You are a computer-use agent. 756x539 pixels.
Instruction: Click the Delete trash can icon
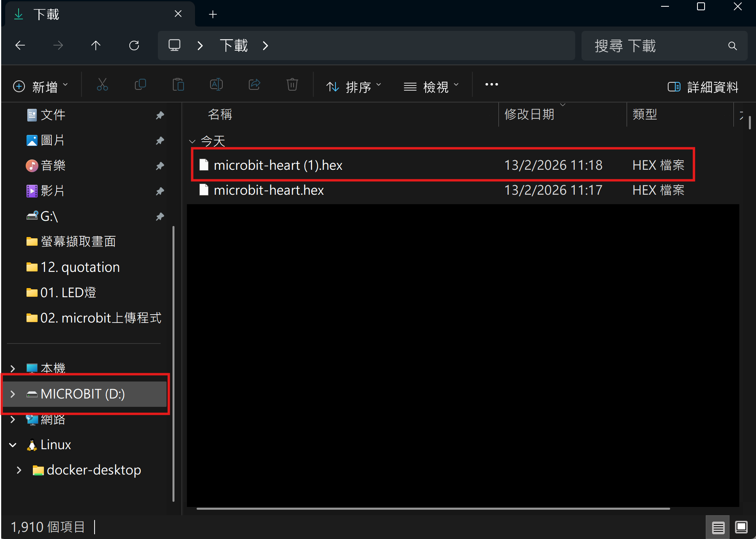[292, 85]
